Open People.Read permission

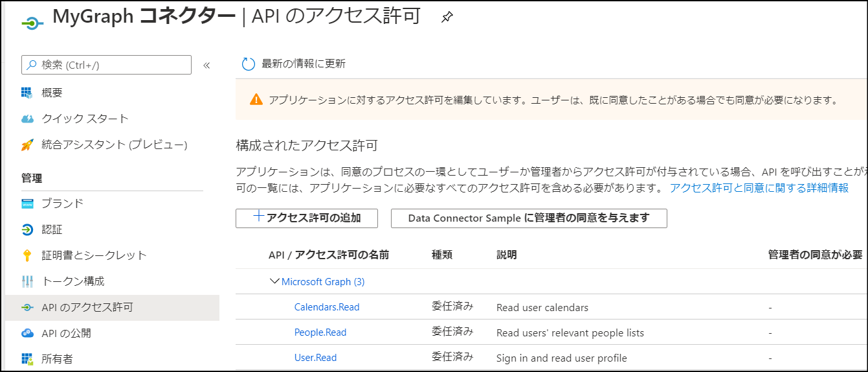coord(320,332)
